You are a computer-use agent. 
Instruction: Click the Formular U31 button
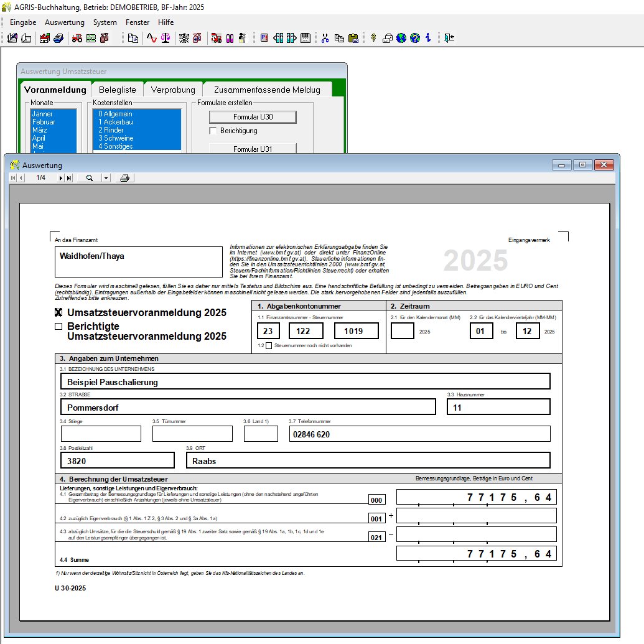[x=253, y=148]
